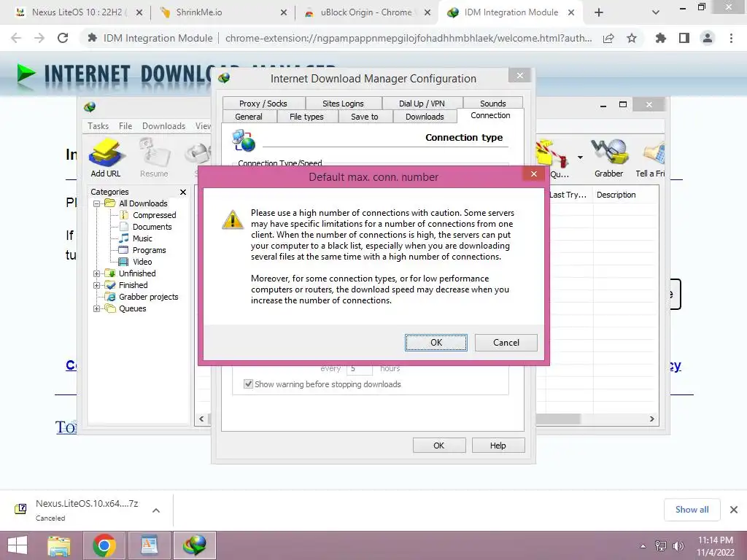747x560 pixels.
Task: Click the Resume toolbar icon
Action: [154, 158]
